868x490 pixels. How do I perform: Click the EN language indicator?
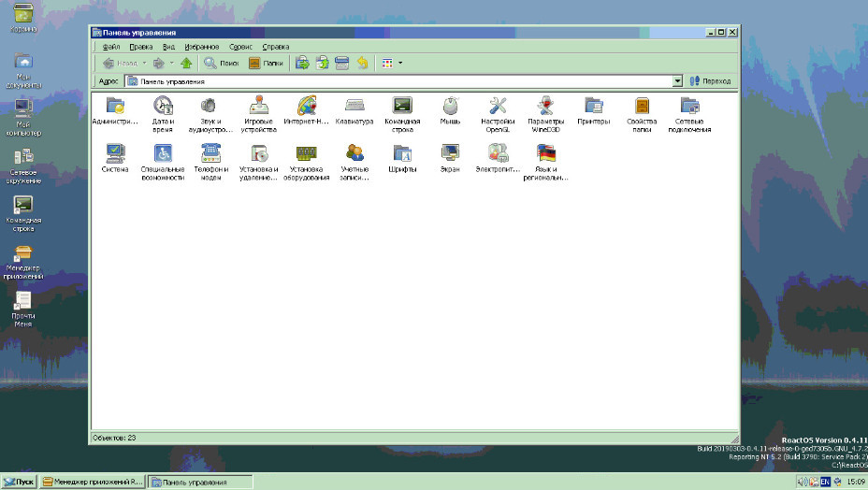(x=825, y=482)
